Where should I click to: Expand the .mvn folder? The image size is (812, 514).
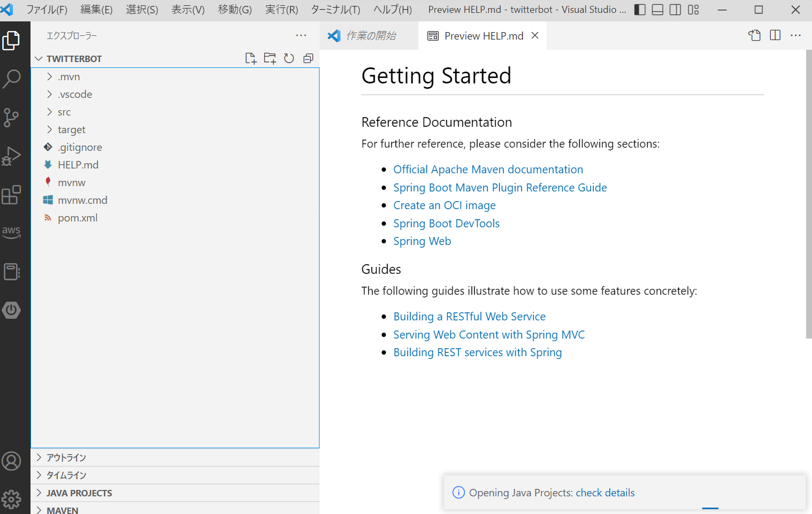[175, 76]
